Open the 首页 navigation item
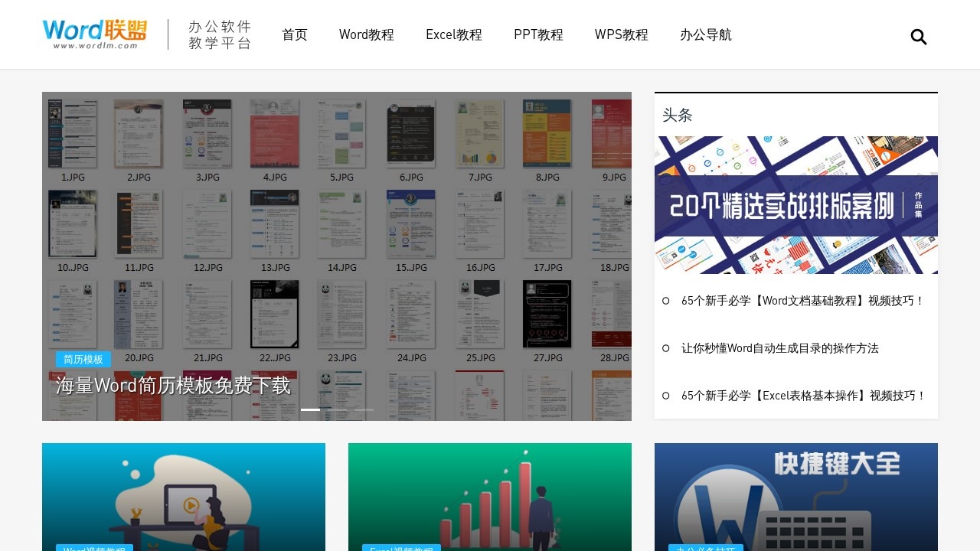This screenshot has height=551, width=980. click(x=295, y=35)
